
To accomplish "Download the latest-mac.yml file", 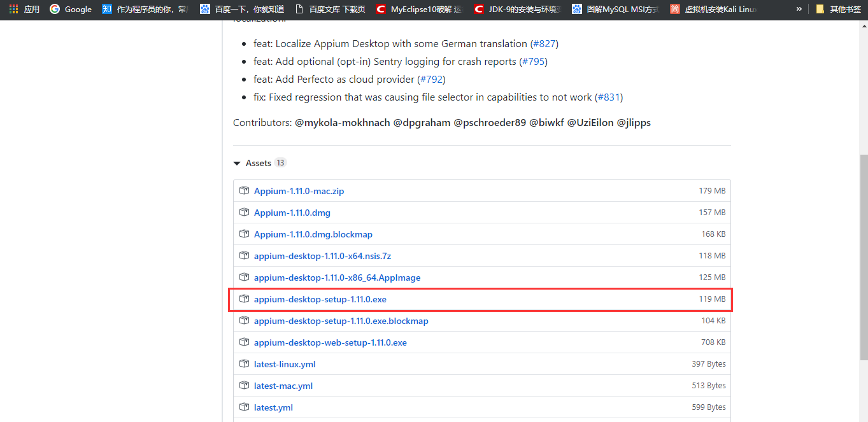I will [x=283, y=385].
